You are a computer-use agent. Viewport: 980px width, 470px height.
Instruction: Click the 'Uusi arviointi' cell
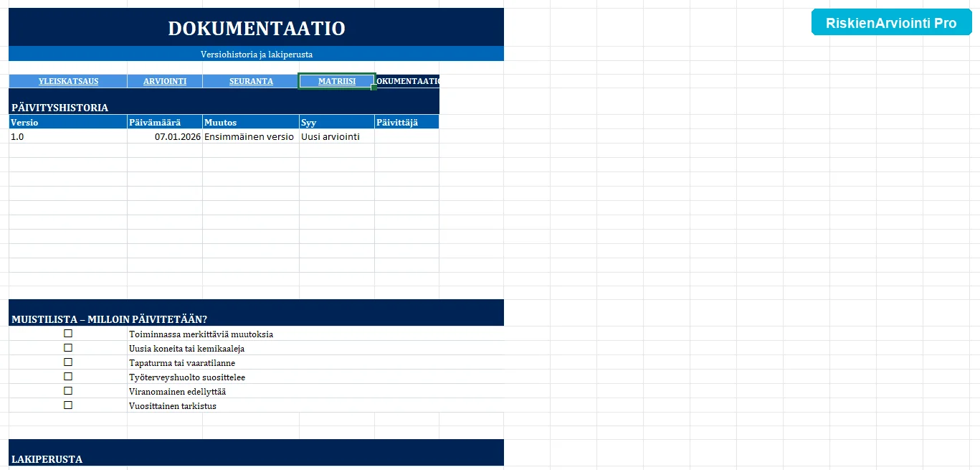tap(337, 136)
